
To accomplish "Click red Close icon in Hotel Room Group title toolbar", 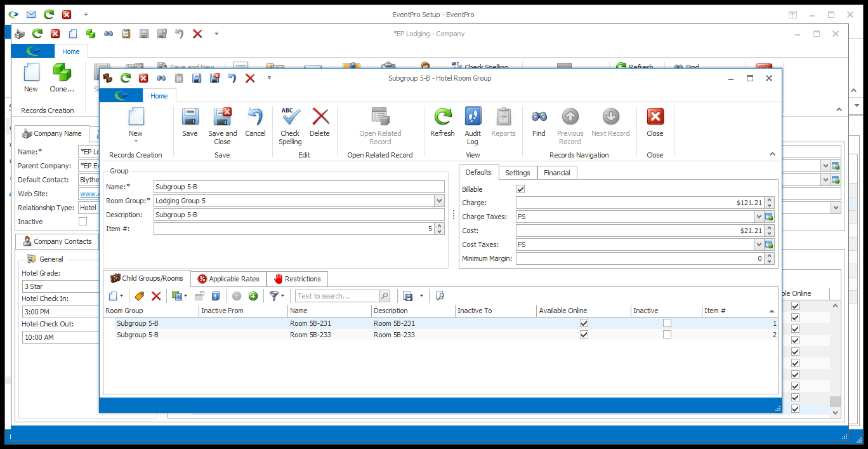I will pos(143,78).
